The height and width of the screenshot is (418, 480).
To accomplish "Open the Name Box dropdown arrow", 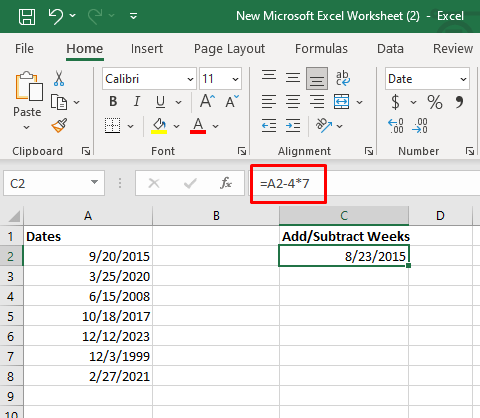I will pos(95,182).
